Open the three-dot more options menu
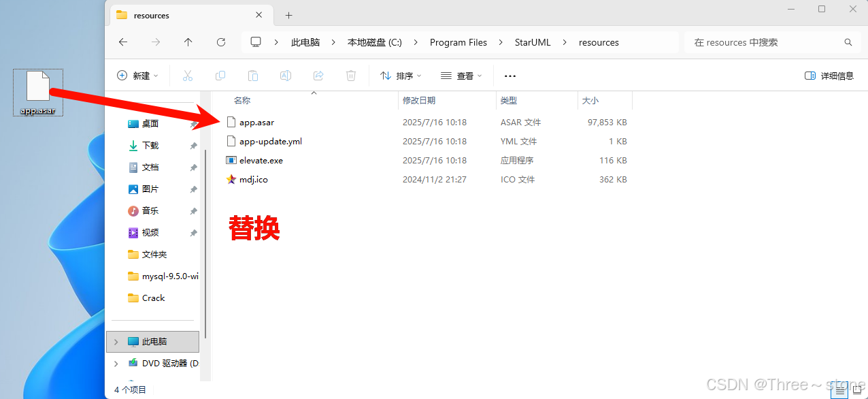The image size is (868, 399). pos(510,76)
